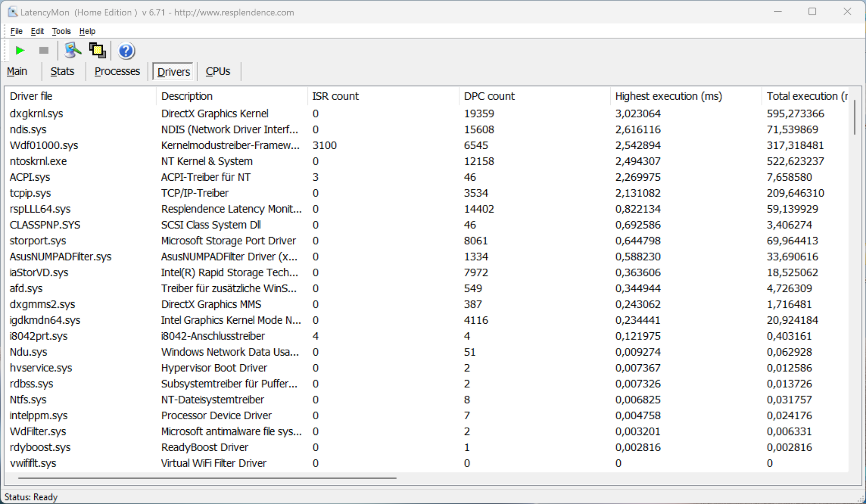The width and height of the screenshot is (866, 504).
Task: Go to the Processes tab
Action: (x=117, y=71)
